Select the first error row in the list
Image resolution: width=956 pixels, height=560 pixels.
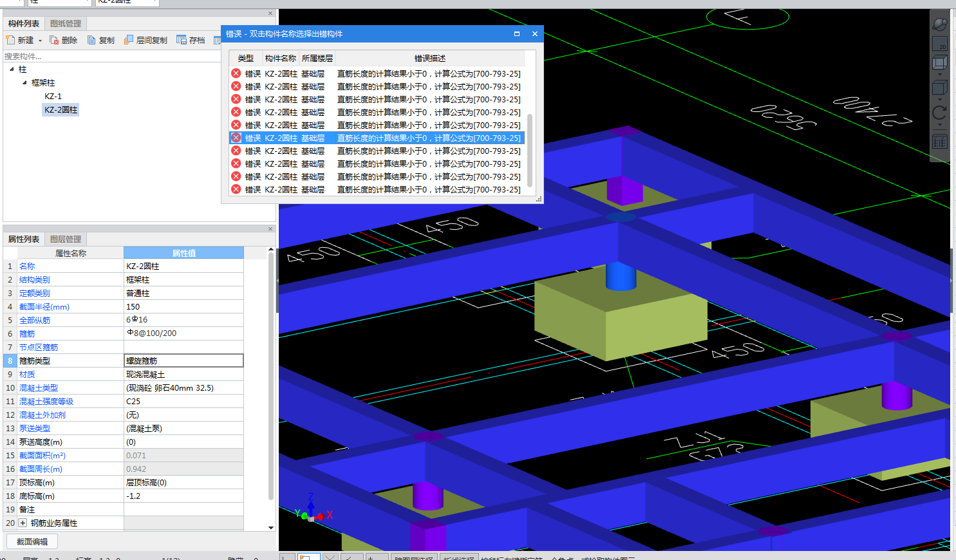(377, 74)
